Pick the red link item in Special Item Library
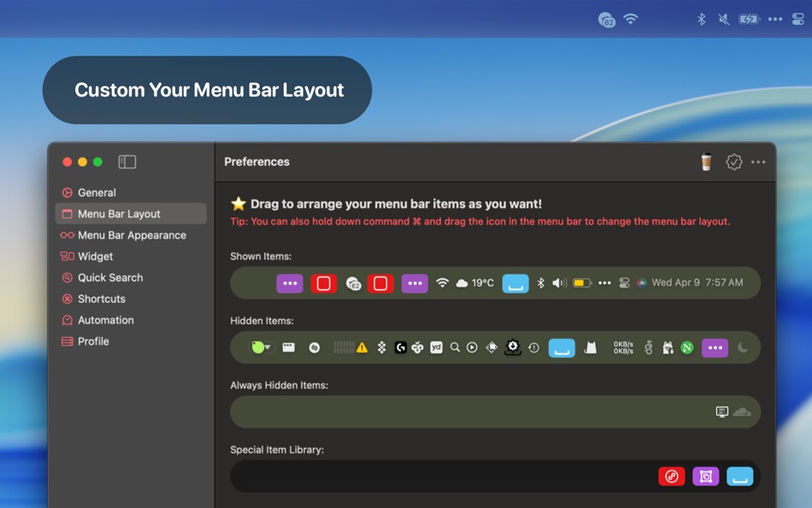The height and width of the screenshot is (508, 812). (x=672, y=476)
